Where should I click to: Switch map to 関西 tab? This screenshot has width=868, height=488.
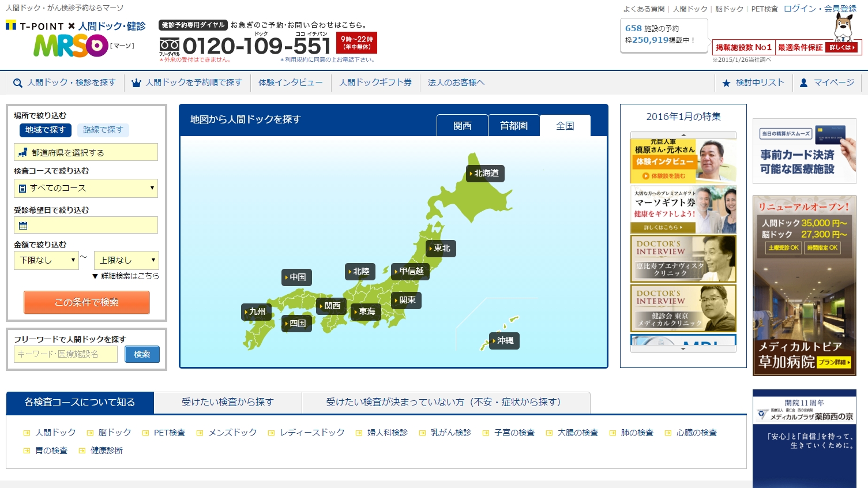click(462, 126)
